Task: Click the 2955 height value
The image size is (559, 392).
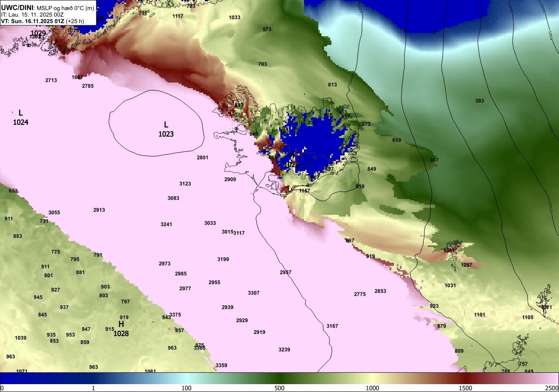Action: point(214,282)
